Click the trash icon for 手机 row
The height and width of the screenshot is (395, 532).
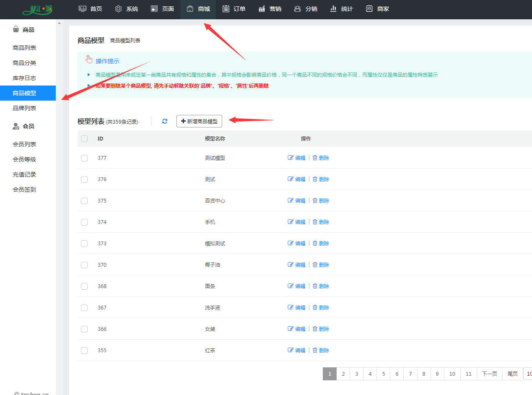click(315, 222)
